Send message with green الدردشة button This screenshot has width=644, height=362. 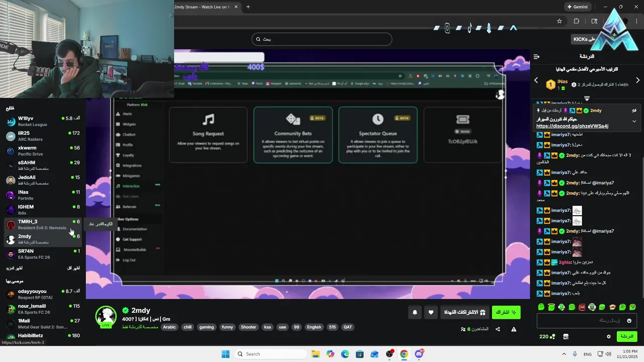tap(627, 336)
